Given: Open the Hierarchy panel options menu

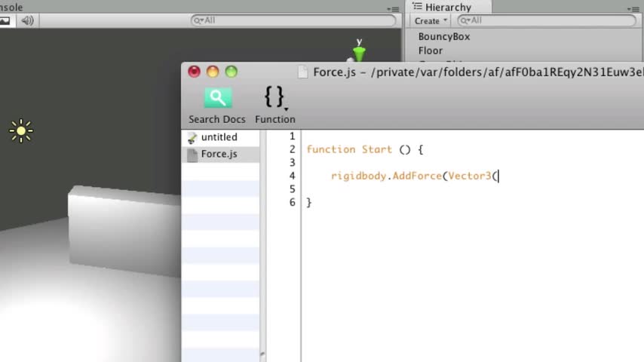Looking at the screenshot, I should tap(633, 8).
